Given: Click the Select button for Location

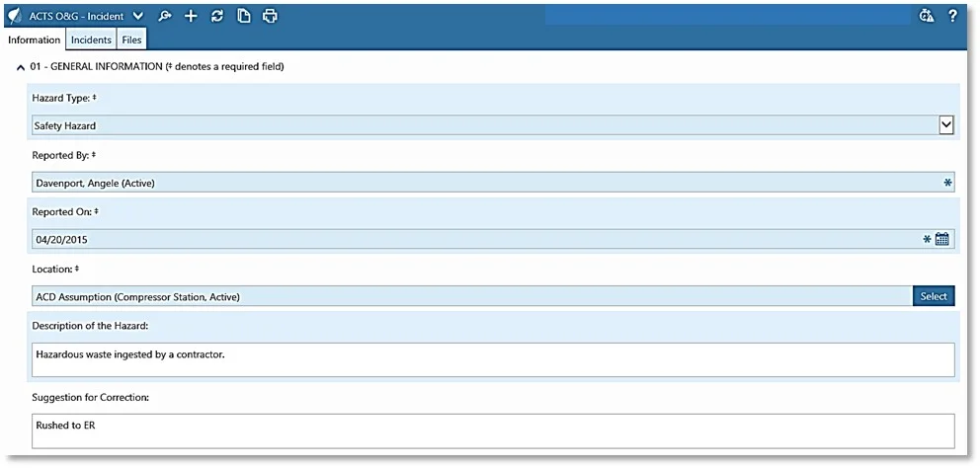Looking at the screenshot, I should pos(934,296).
